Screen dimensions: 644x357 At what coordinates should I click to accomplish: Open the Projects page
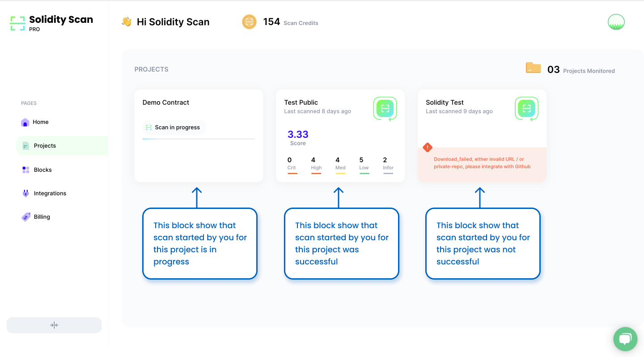point(45,146)
